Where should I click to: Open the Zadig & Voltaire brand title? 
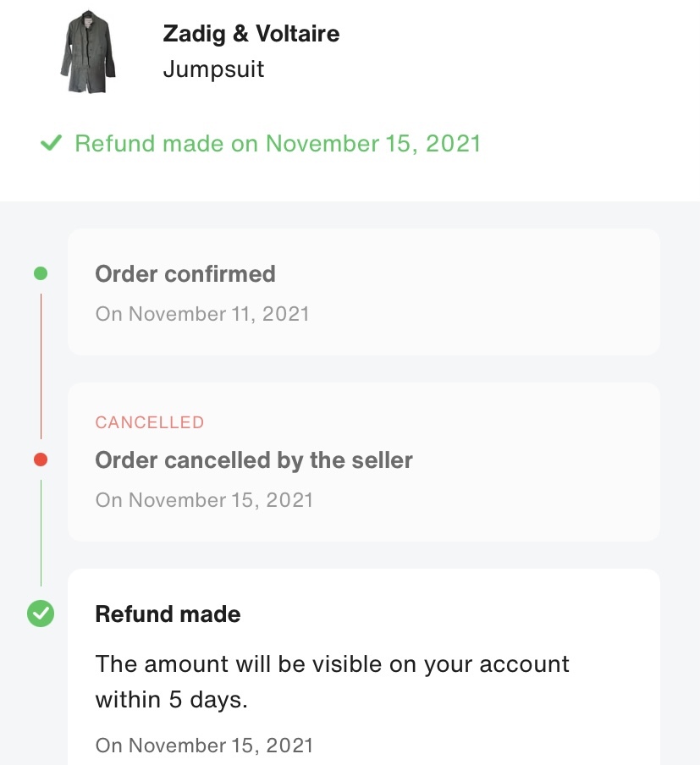coord(251,34)
